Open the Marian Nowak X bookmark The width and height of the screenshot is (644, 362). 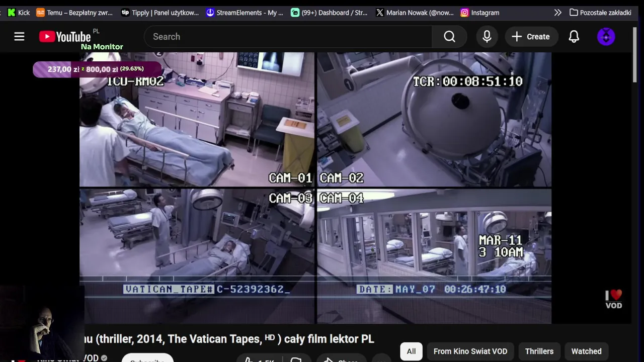[x=415, y=13]
